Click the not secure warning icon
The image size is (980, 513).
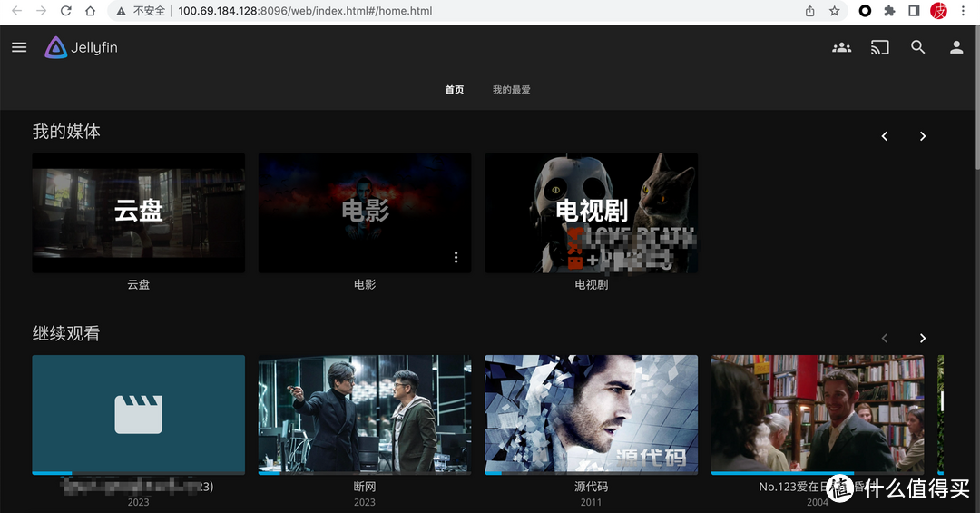(x=122, y=11)
